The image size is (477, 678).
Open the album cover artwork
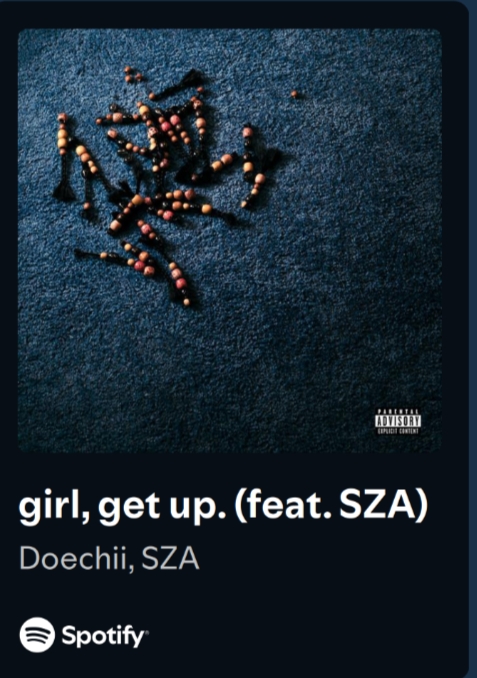(230, 241)
